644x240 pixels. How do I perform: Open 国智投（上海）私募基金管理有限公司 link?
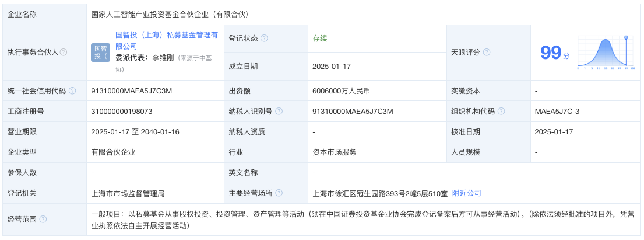pos(167,40)
